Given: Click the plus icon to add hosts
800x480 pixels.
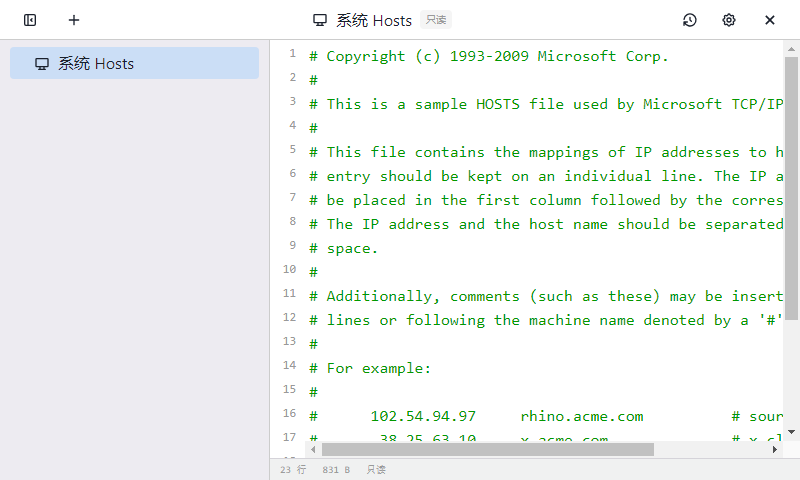Looking at the screenshot, I should [x=74, y=20].
